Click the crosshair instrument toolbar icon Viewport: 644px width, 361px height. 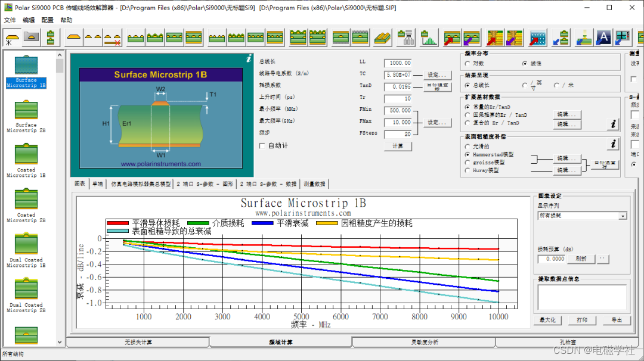point(623,38)
